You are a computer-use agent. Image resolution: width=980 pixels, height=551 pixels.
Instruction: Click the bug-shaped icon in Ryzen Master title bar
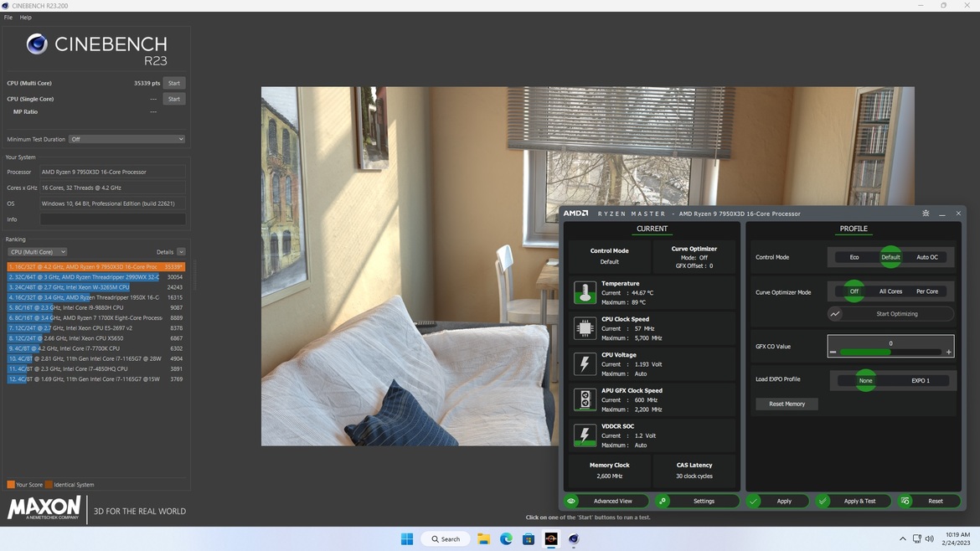click(926, 214)
